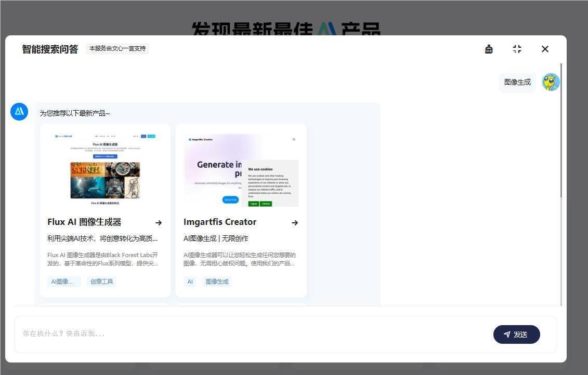Viewport: 588px width, 375px height.
Task: Select the AI图像... tag on Flux card
Action: (x=64, y=282)
